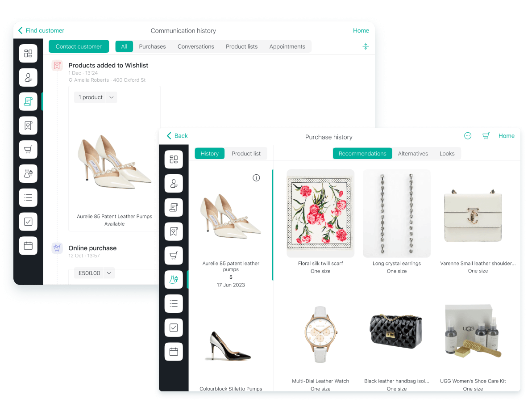Expand the 1 product dropdown
The image size is (532, 420).
click(96, 97)
